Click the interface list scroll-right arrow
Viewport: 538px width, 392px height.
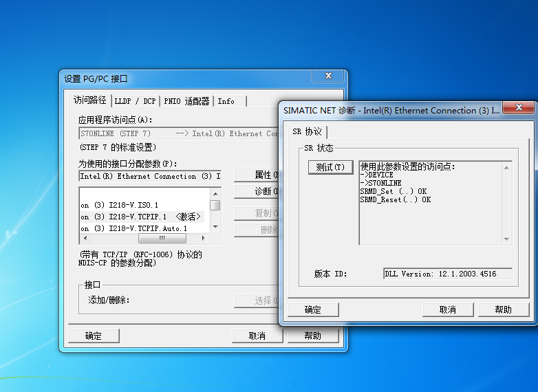(204, 238)
